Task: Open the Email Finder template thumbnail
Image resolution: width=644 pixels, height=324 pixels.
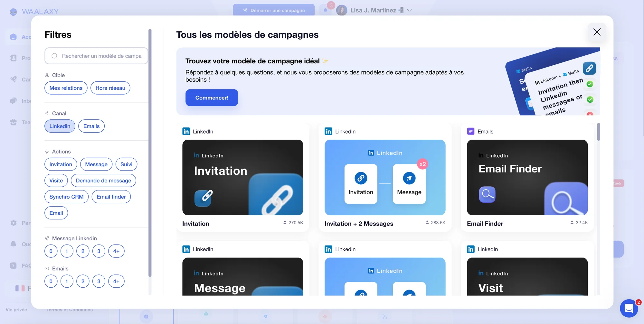Action: tap(527, 177)
